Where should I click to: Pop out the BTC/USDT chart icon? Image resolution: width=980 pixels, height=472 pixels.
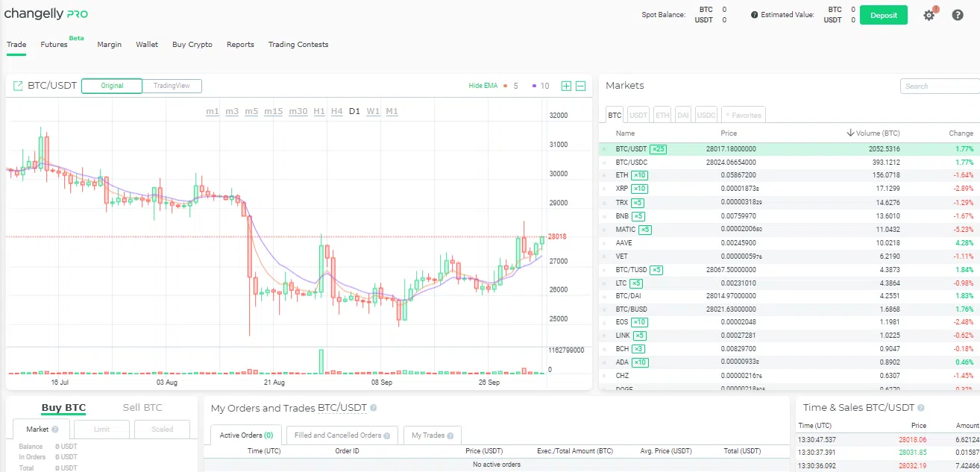tap(18, 86)
